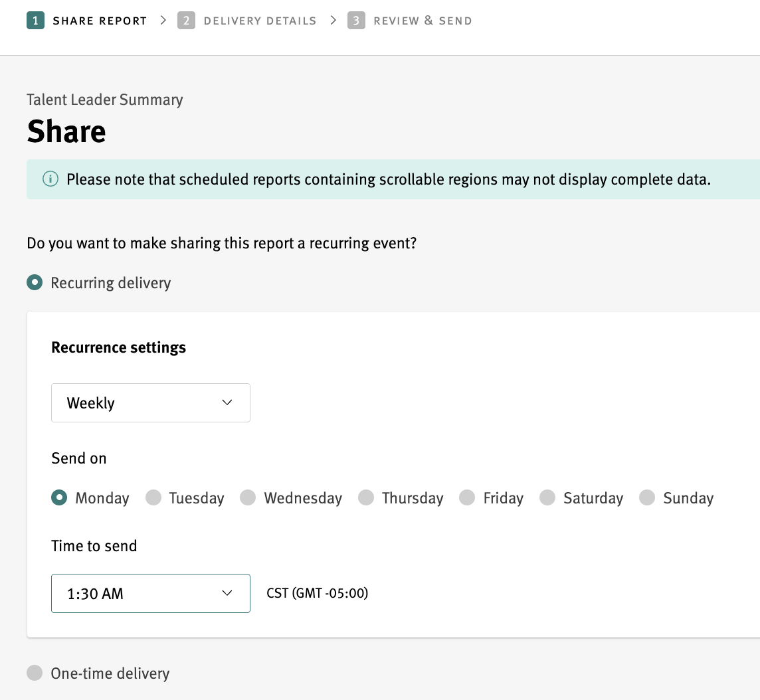This screenshot has height=700, width=760.
Task: Click the step 2 number badge
Action: point(186,21)
